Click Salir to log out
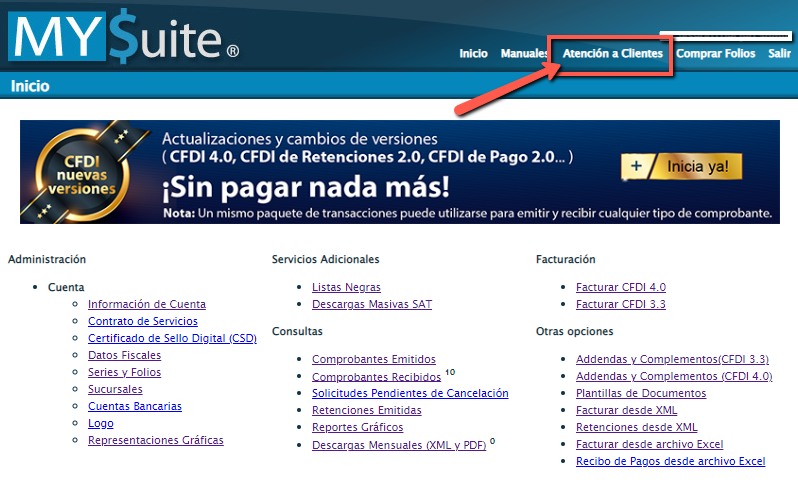This screenshot has width=798, height=487. pyautogui.click(x=779, y=53)
